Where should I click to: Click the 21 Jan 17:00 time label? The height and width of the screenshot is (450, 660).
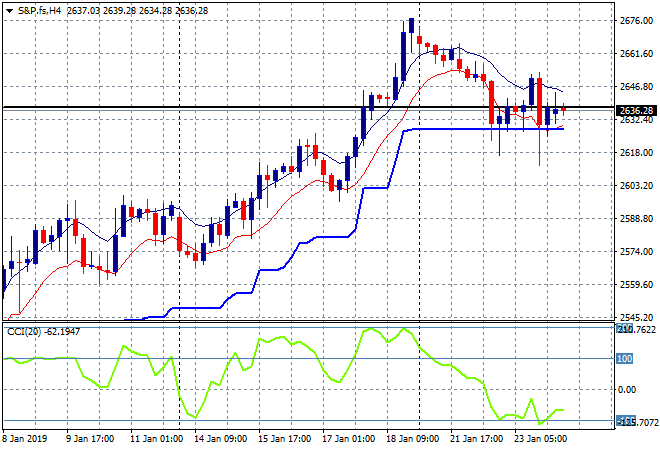pos(476,439)
